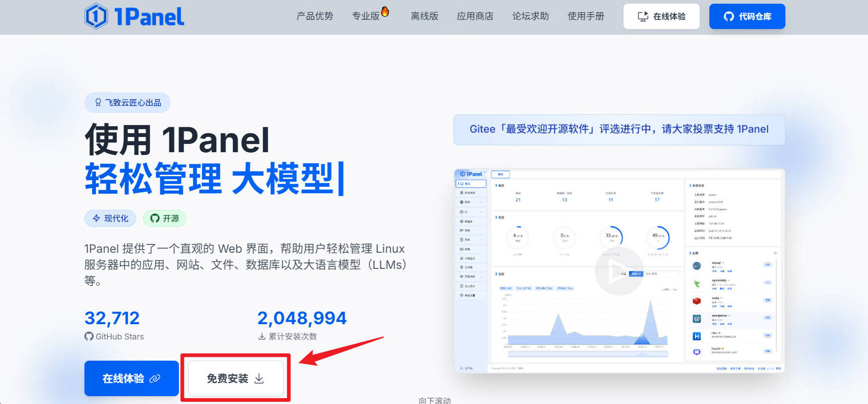Click the white 在线体验 button in the header

tap(661, 17)
